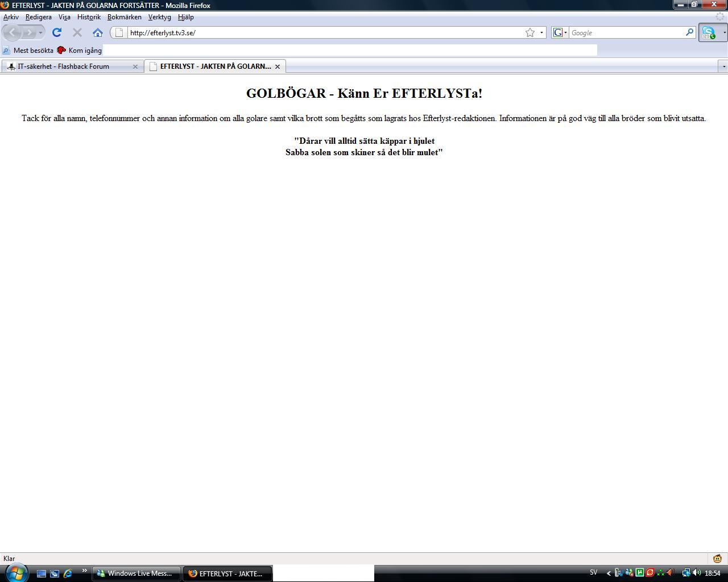Click the Reload page icon

tap(57, 32)
